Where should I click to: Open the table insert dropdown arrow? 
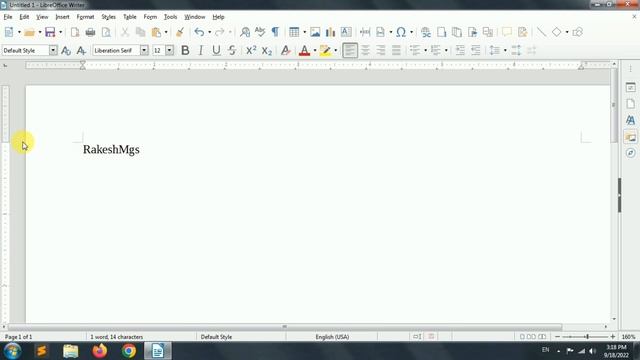pyautogui.click(x=304, y=32)
